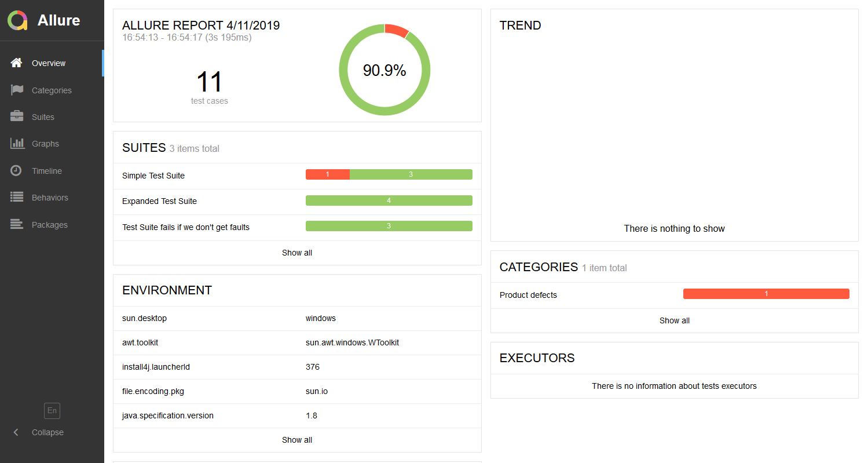The image size is (868, 463).
Task: Go to the Categories page
Action: 52,90
